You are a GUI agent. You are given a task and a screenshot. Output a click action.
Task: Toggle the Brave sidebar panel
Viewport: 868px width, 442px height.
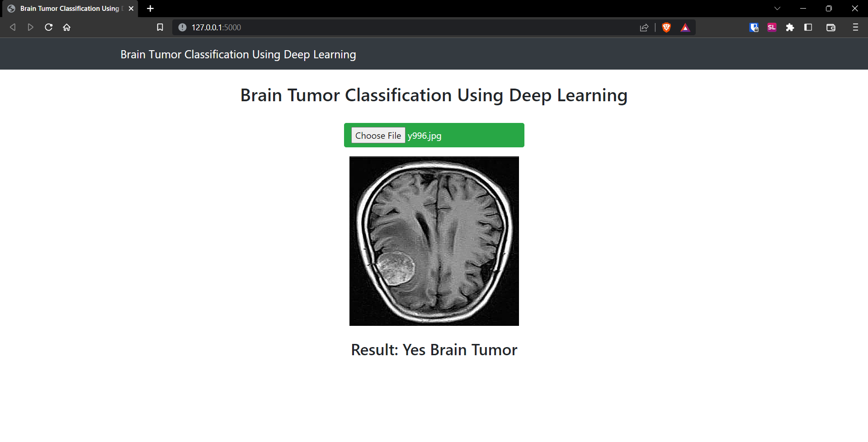coord(808,27)
